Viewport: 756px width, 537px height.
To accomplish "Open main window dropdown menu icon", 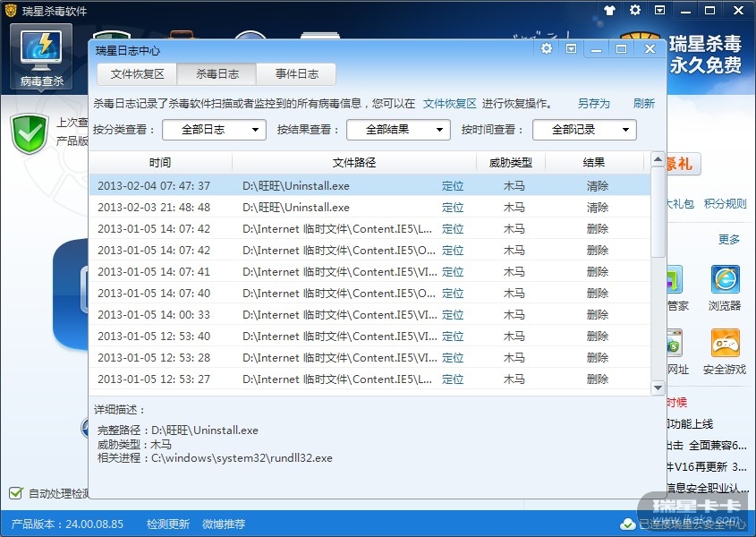I will [x=659, y=10].
